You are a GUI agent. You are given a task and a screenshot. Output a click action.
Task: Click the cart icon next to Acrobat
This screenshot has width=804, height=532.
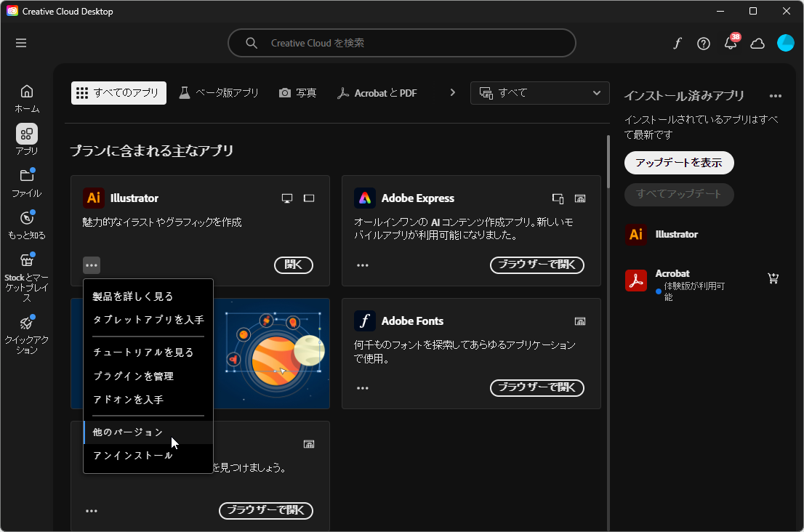(x=773, y=278)
